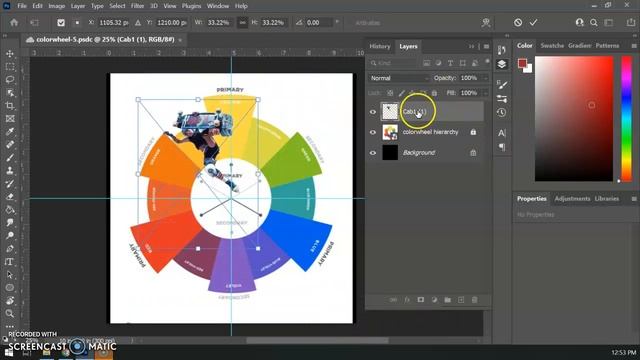640x360 pixels.
Task: Toggle maintain aspect ratio link
Action: tap(242, 23)
